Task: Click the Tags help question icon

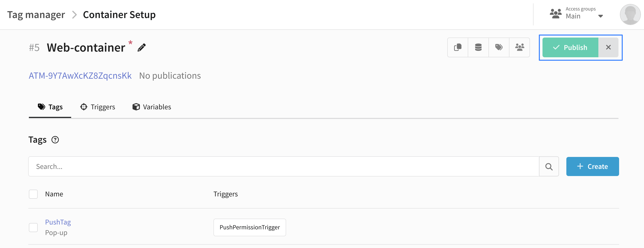Action: point(55,140)
